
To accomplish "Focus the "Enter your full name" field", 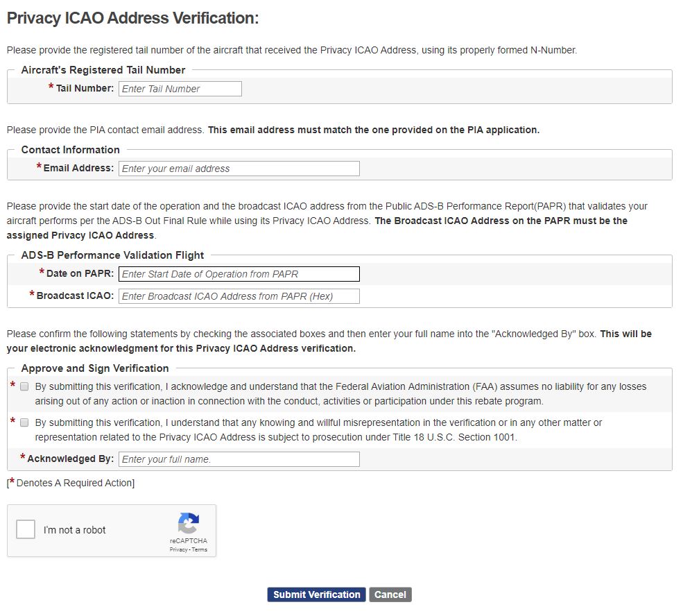I will pyautogui.click(x=239, y=459).
